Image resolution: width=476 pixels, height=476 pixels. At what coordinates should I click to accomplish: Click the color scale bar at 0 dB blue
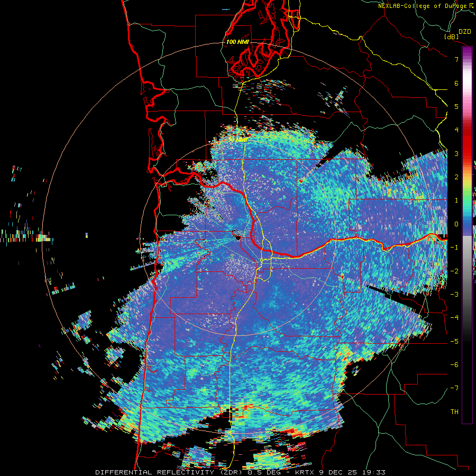[x=467, y=224]
